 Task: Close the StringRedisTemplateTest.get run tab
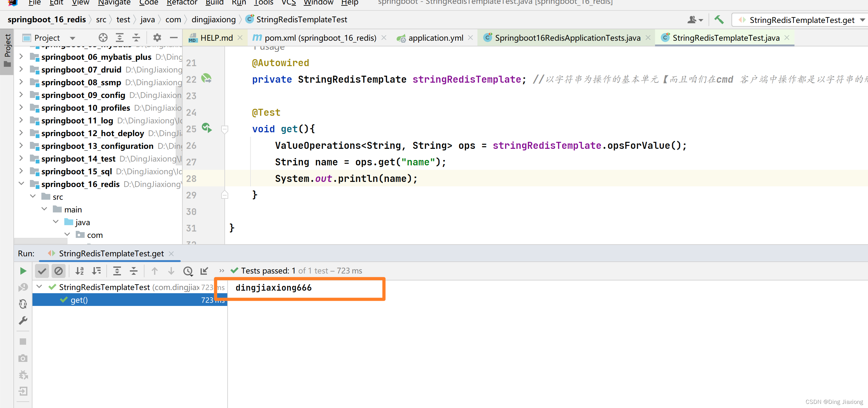click(x=171, y=254)
